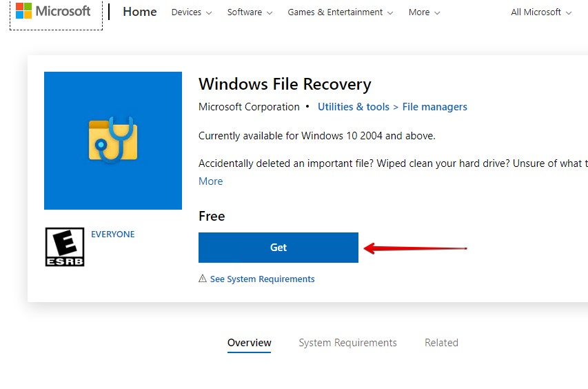Open the File managers category link
The width and height of the screenshot is (588, 389).
pos(435,107)
